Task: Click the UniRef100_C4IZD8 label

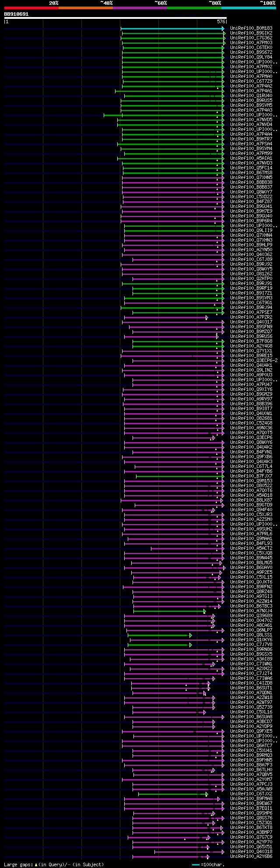Action: (x=251, y=683)
